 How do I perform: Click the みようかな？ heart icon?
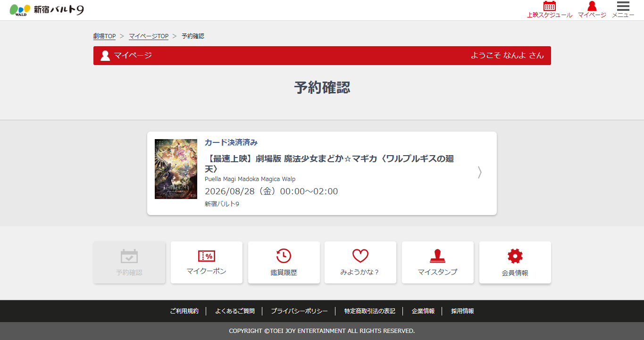(360, 256)
